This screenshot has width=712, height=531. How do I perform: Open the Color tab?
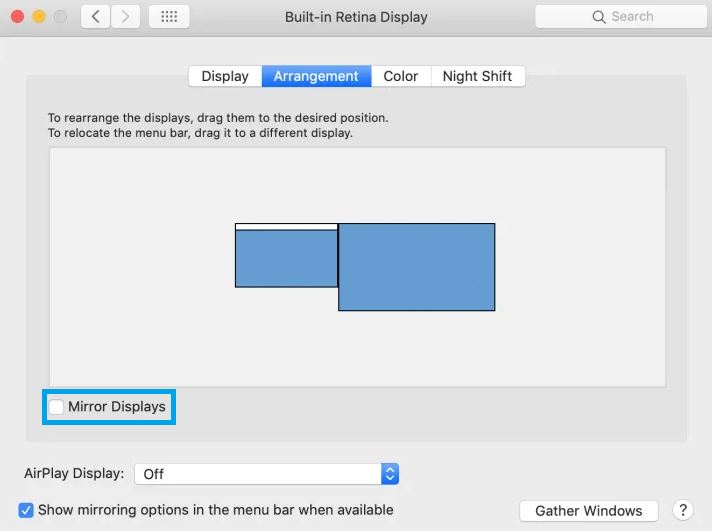(400, 76)
